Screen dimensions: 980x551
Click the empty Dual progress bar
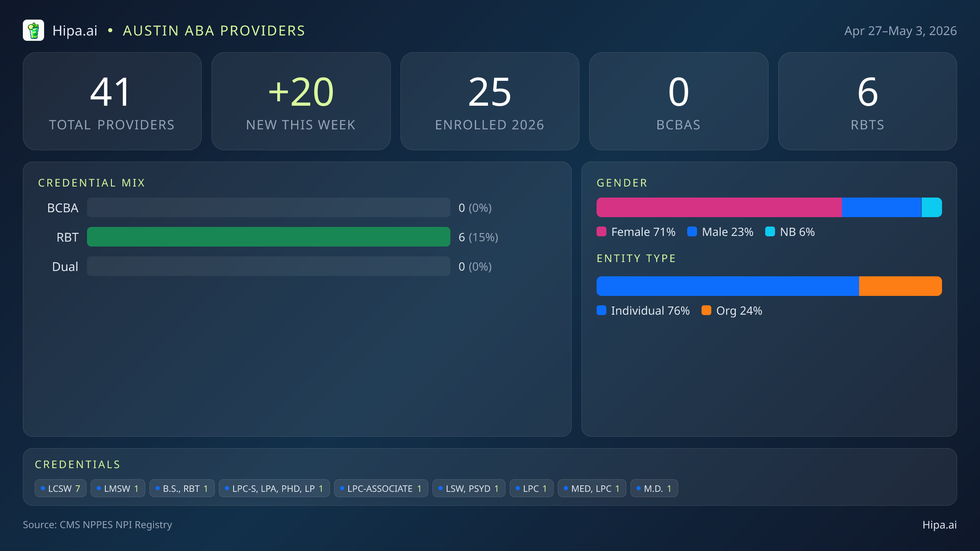[269, 266]
